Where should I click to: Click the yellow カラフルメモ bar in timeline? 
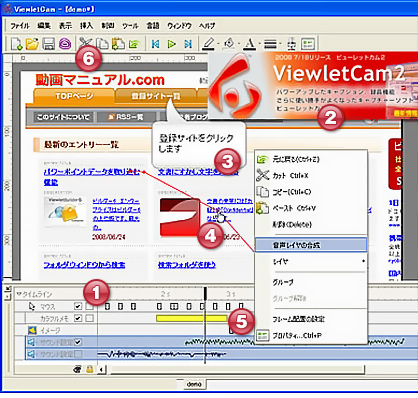192,318
